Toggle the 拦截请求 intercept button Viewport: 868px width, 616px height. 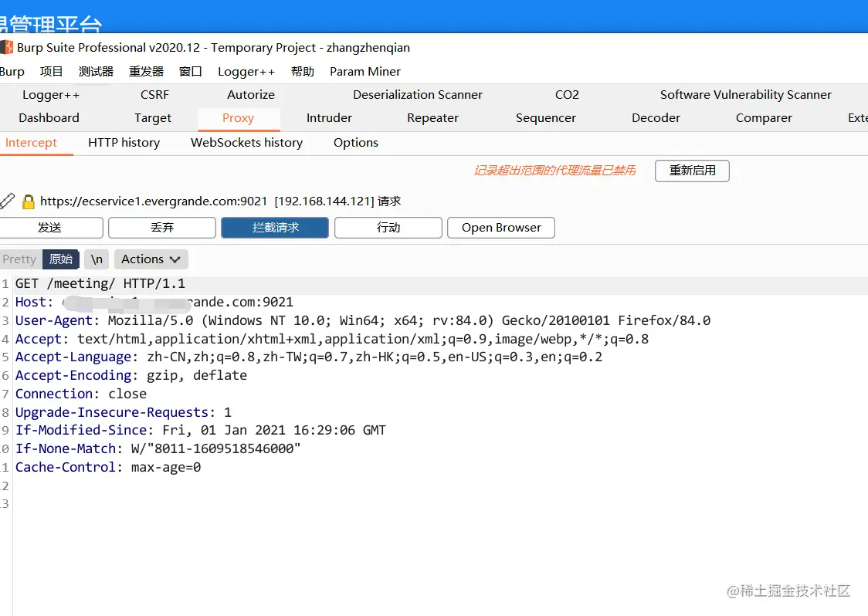click(275, 228)
